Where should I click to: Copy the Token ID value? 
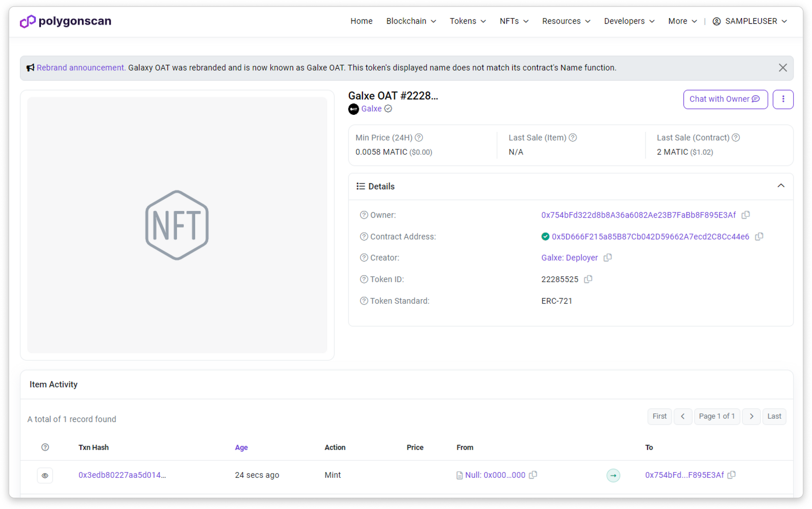pos(588,279)
